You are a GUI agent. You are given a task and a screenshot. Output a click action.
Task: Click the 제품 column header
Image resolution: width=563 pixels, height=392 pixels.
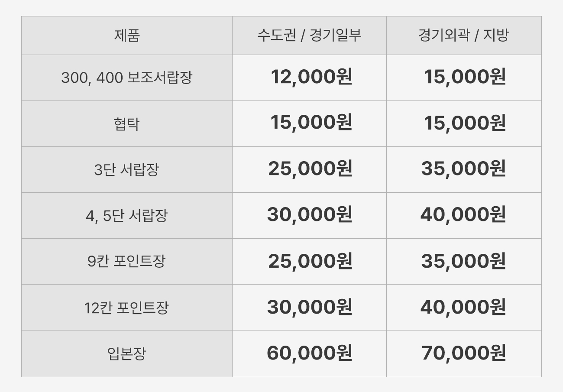[127, 36]
